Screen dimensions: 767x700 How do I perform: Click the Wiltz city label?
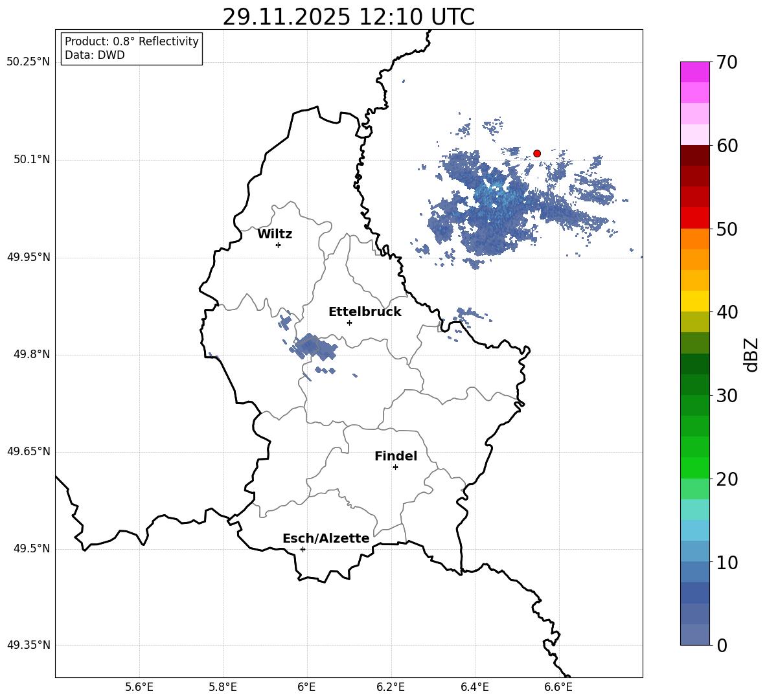pos(275,234)
